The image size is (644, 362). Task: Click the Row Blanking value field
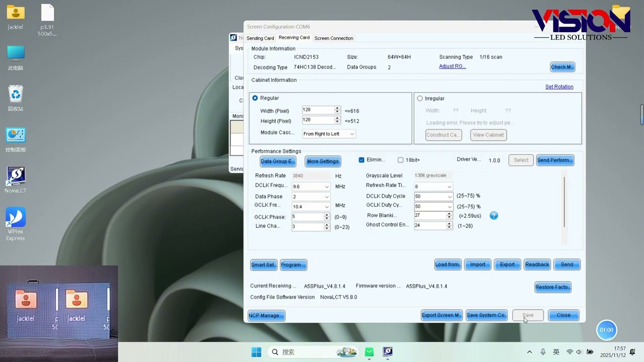click(x=433, y=215)
